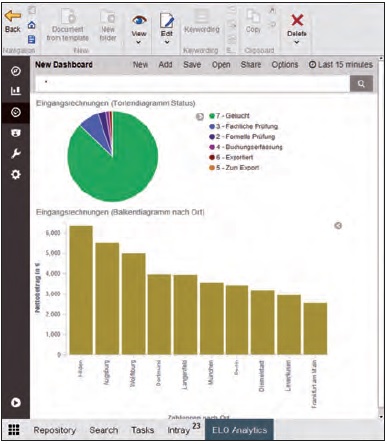Open the Last 15 minutes time picker
Viewport: 387px width, 444px height.
(340, 65)
